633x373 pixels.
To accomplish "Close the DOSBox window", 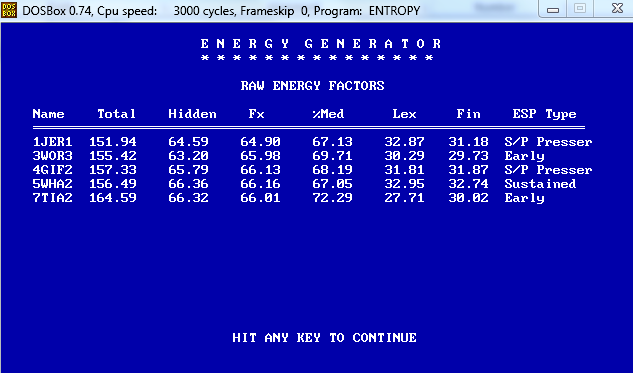I will pos(617,8).
